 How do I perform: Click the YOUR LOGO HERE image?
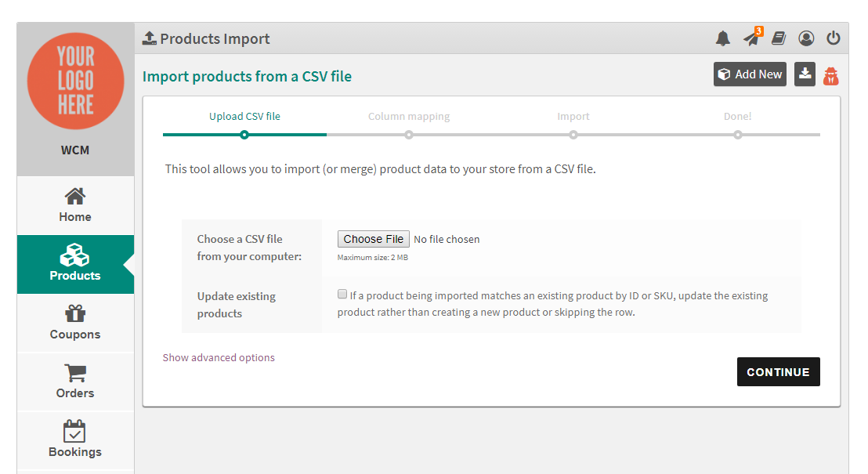75,81
